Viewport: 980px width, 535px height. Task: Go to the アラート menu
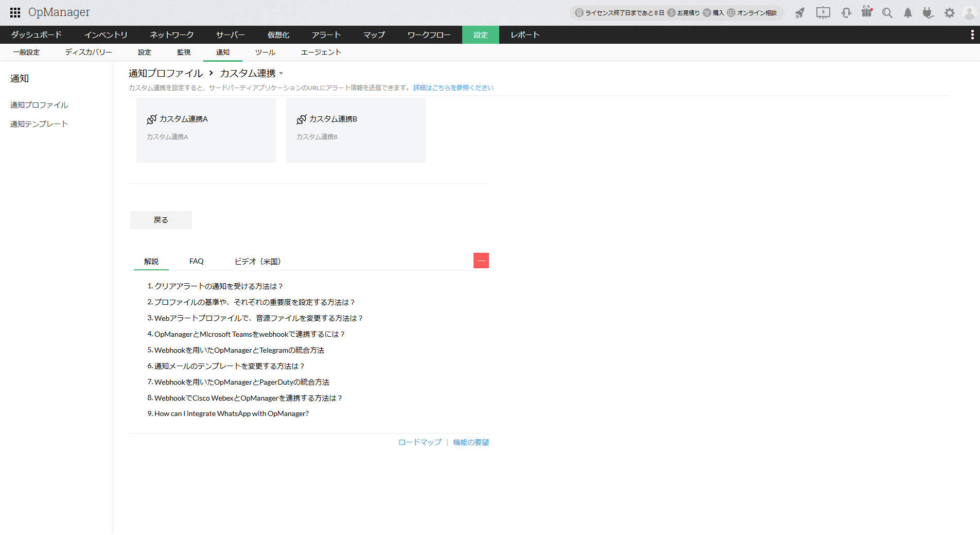[326, 34]
